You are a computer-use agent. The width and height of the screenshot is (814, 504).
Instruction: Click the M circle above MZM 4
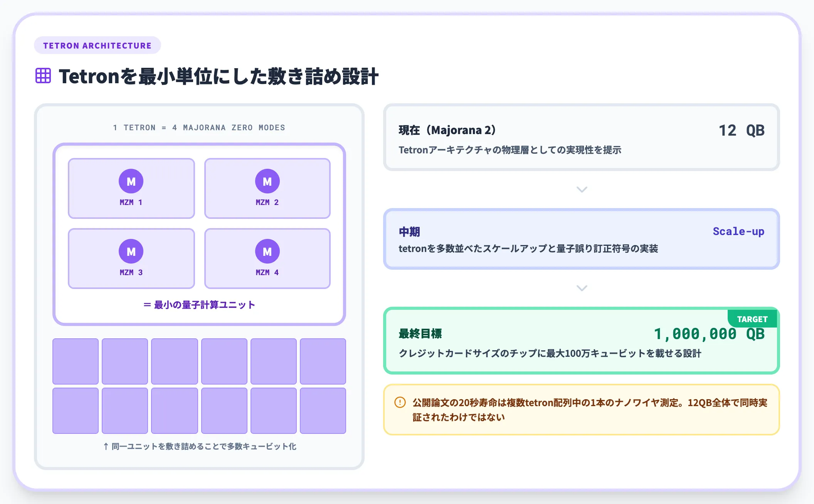[267, 251]
